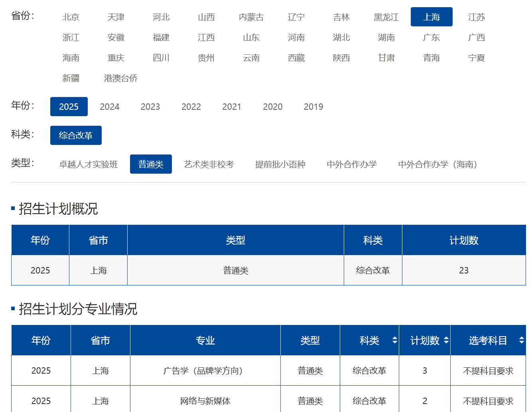Show admission plan for 2019
Screen dimensions: 532x412
pyautogui.click(x=313, y=107)
